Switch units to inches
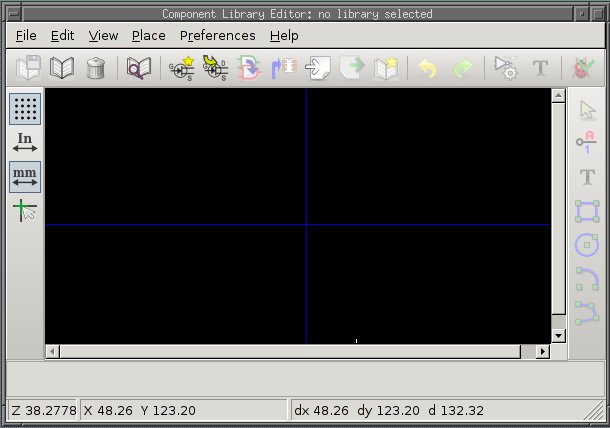 pos(25,143)
